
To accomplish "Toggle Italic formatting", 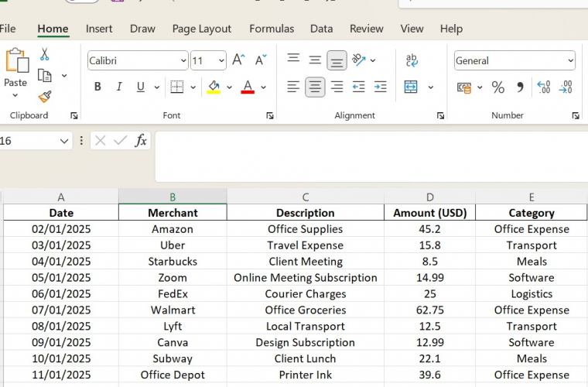I will point(119,87).
